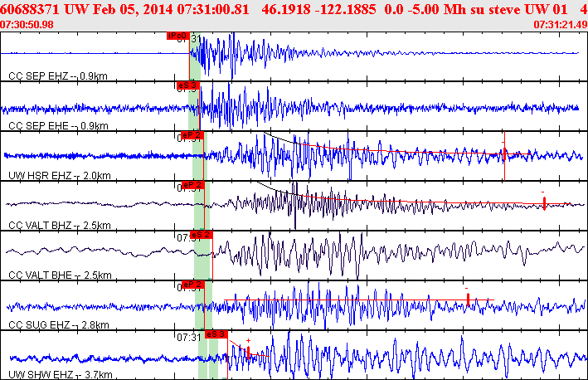Click the start time 07:30:50.98 label

pos(27,24)
